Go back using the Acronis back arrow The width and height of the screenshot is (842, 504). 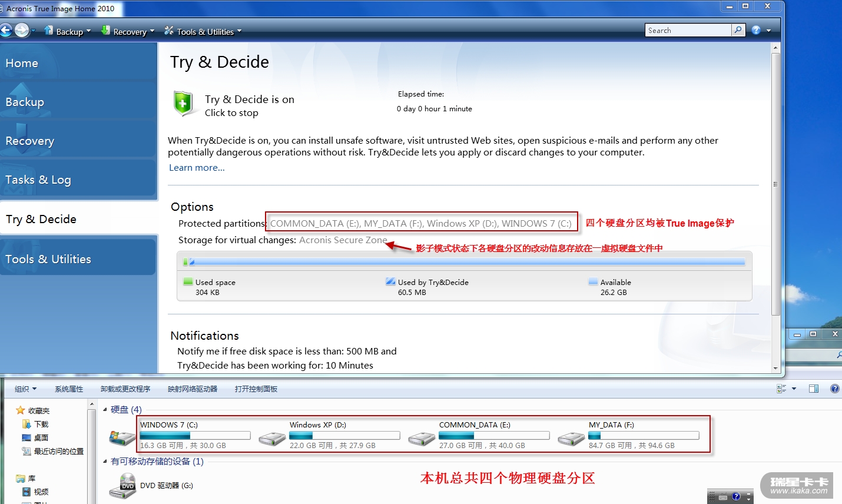(x=6, y=30)
